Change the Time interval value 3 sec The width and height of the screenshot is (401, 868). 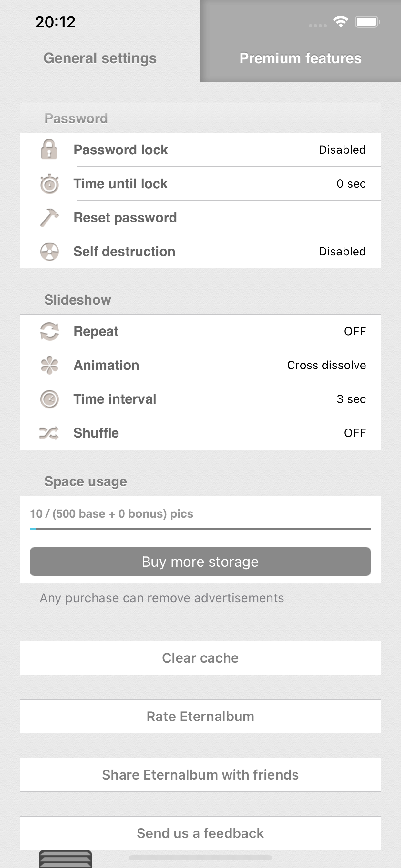pyautogui.click(x=351, y=399)
